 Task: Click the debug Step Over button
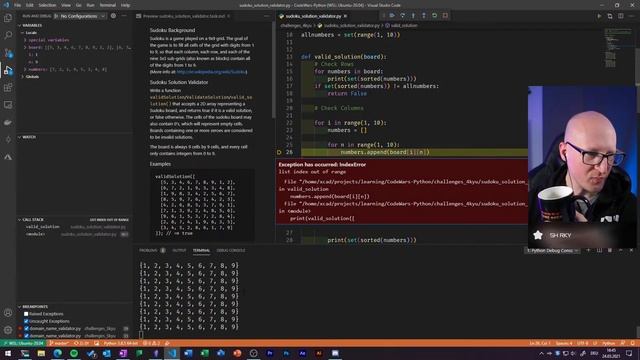pyautogui.click(x=402, y=16)
